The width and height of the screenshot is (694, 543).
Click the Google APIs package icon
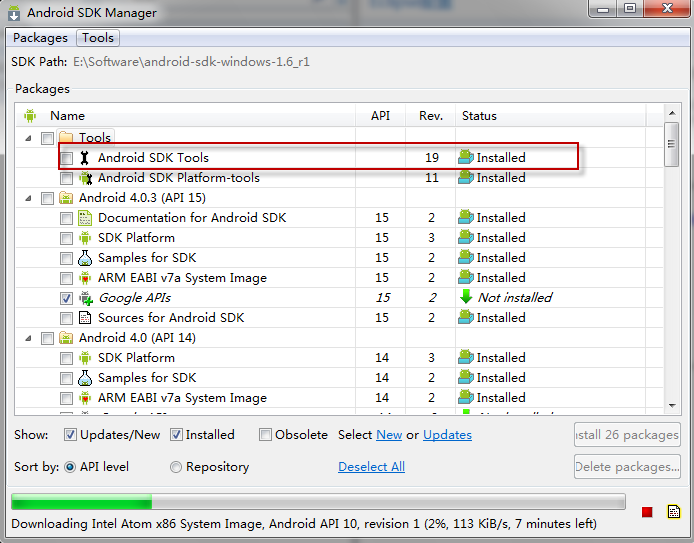[85, 298]
